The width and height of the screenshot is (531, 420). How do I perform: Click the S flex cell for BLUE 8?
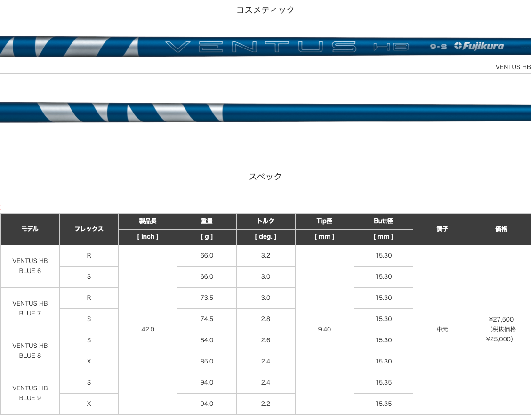pos(88,340)
